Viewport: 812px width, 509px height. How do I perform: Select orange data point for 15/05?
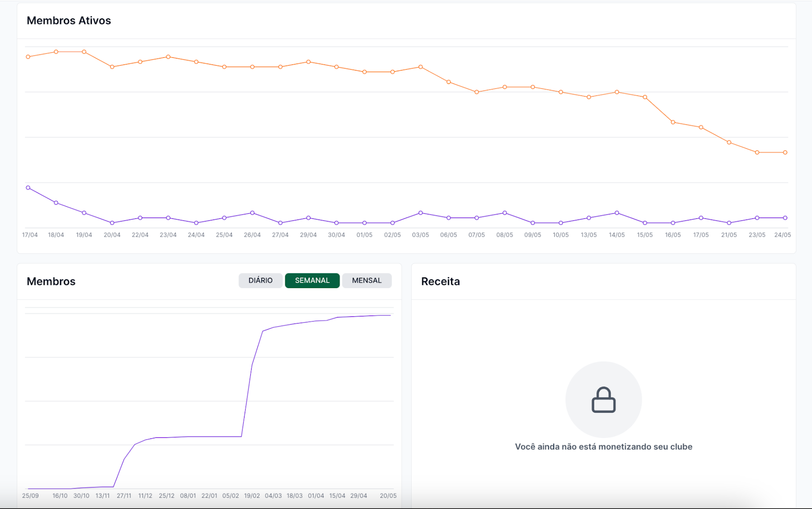pyautogui.click(x=645, y=97)
